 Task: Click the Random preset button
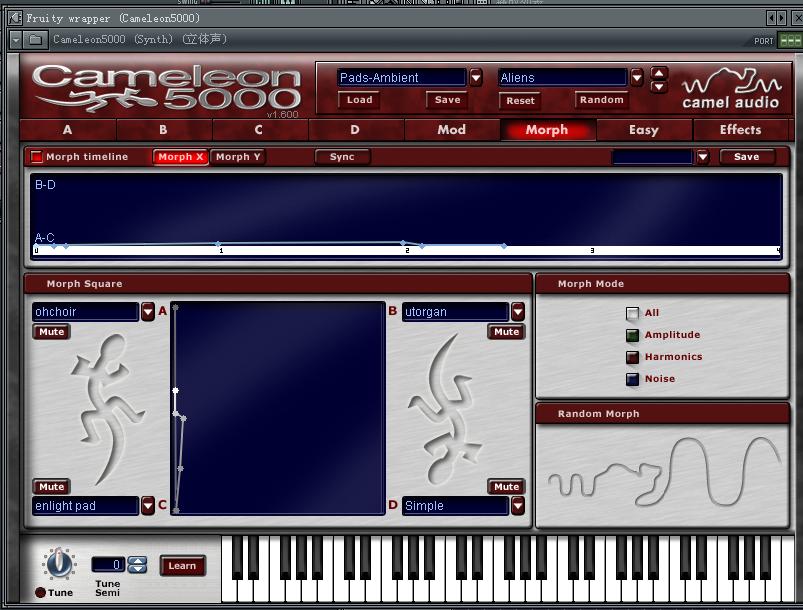coord(602,100)
